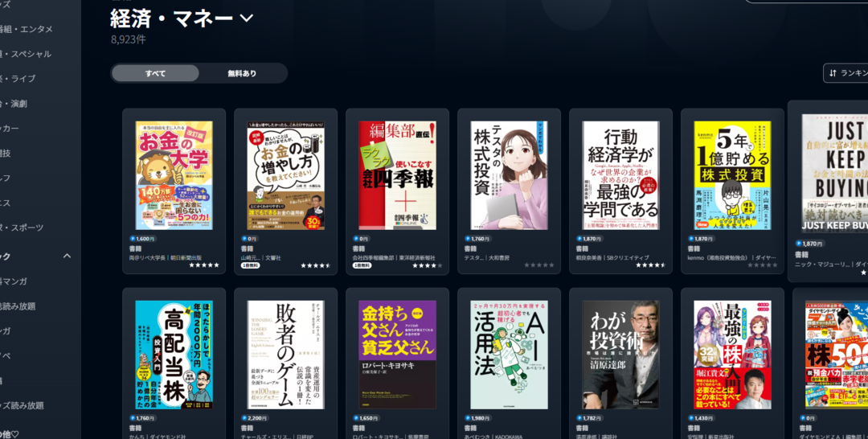
Task: Select the 無料マンガ sidebar entry
Action: [x=14, y=281]
